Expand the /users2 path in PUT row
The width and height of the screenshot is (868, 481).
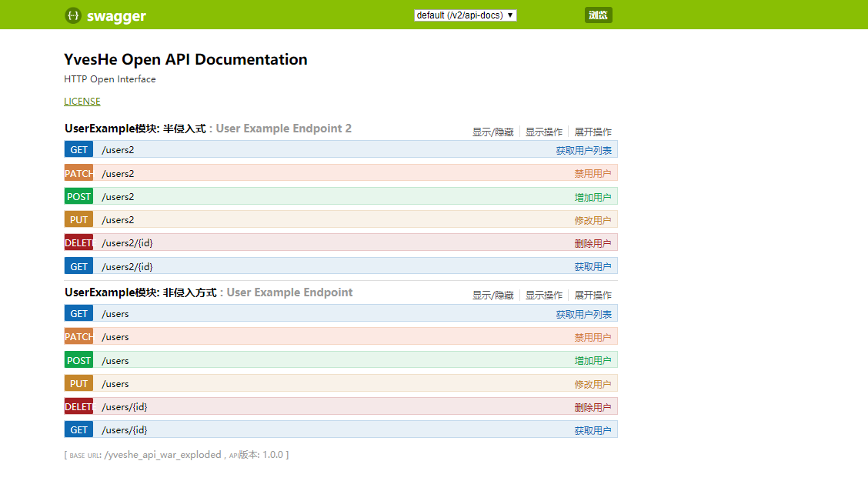[x=118, y=220]
